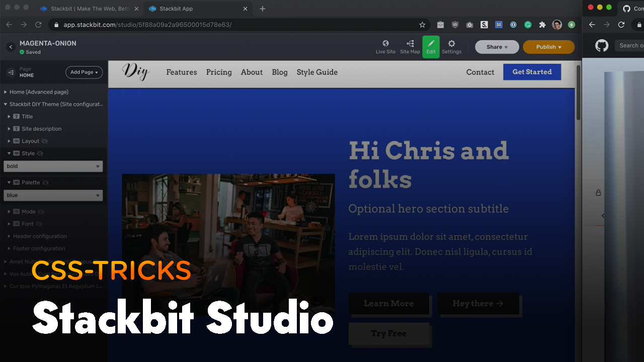Hide the Layout field with its eye toggle
Image resolution: width=644 pixels, height=362 pixels.
point(45,141)
